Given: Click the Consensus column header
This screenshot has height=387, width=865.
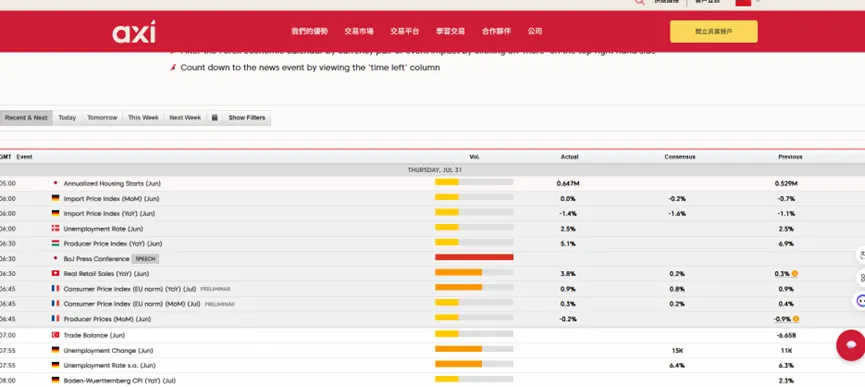Looking at the screenshot, I should 680,157.
